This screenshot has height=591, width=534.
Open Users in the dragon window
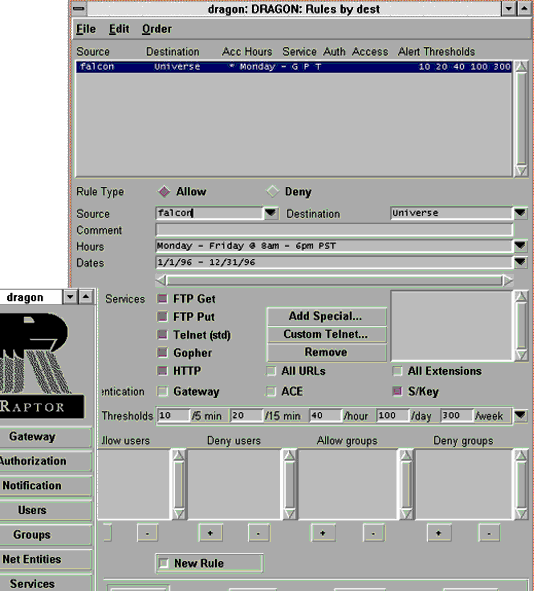pyautogui.click(x=45, y=510)
